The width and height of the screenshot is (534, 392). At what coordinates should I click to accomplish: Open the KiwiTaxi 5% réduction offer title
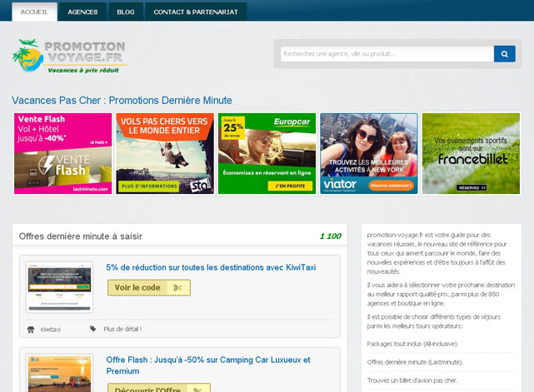pos(211,267)
